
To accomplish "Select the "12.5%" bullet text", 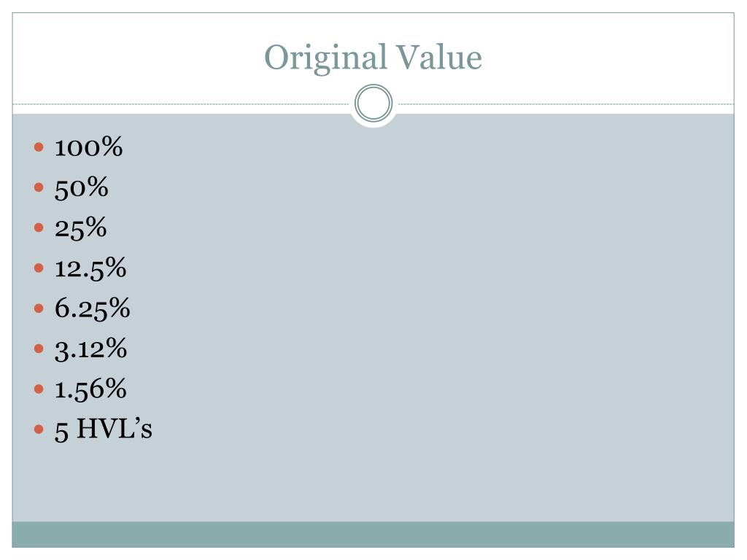I will click(x=90, y=268).
